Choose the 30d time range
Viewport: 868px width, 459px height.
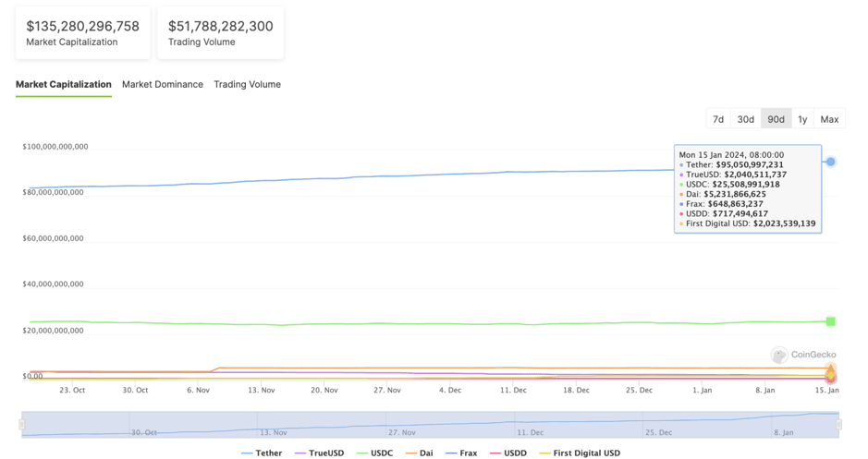pos(746,119)
